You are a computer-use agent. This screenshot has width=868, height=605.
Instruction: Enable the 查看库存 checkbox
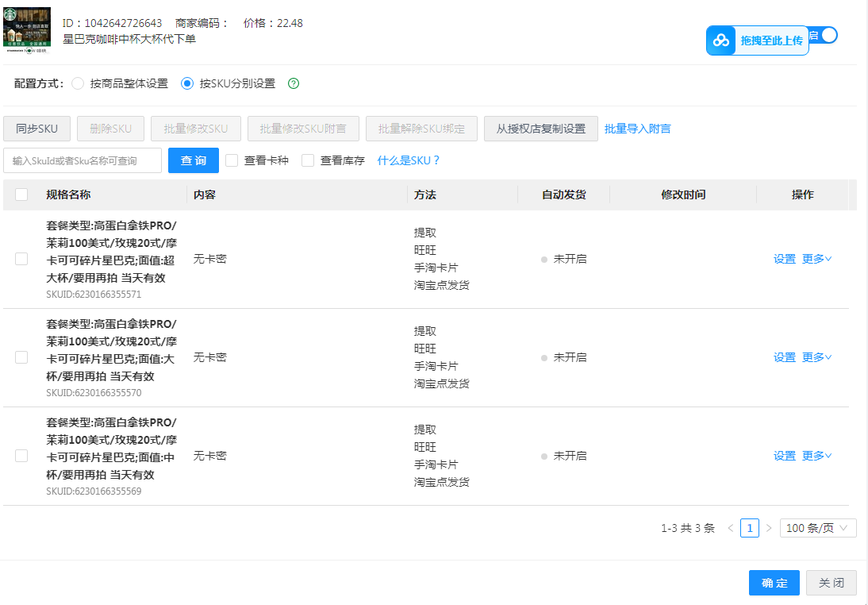pyautogui.click(x=308, y=160)
